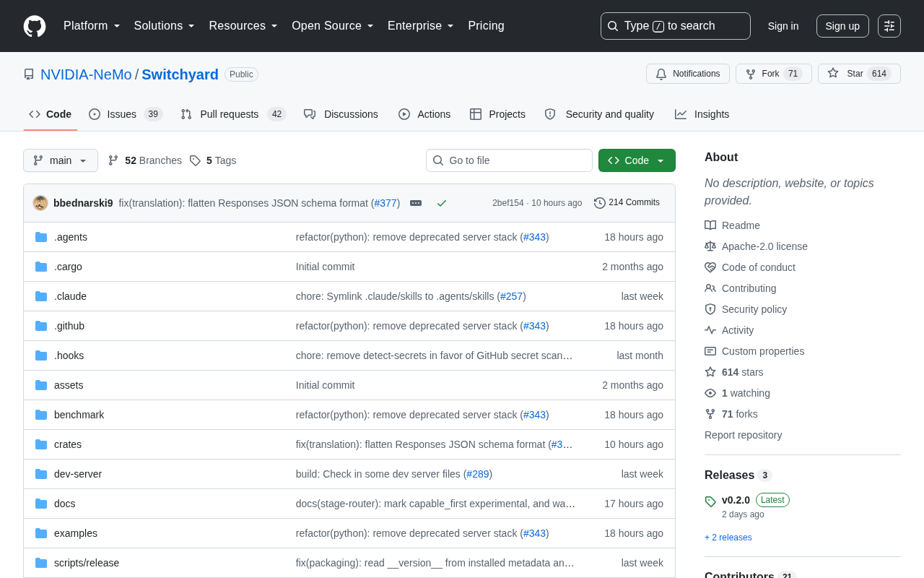Open the Solutions dropdown menu

(x=165, y=26)
